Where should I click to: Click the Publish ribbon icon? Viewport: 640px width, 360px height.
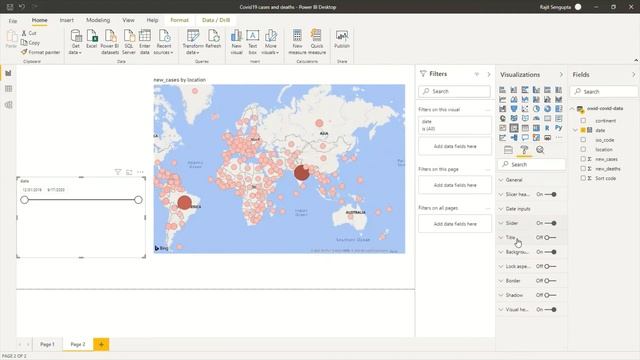(342, 39)
